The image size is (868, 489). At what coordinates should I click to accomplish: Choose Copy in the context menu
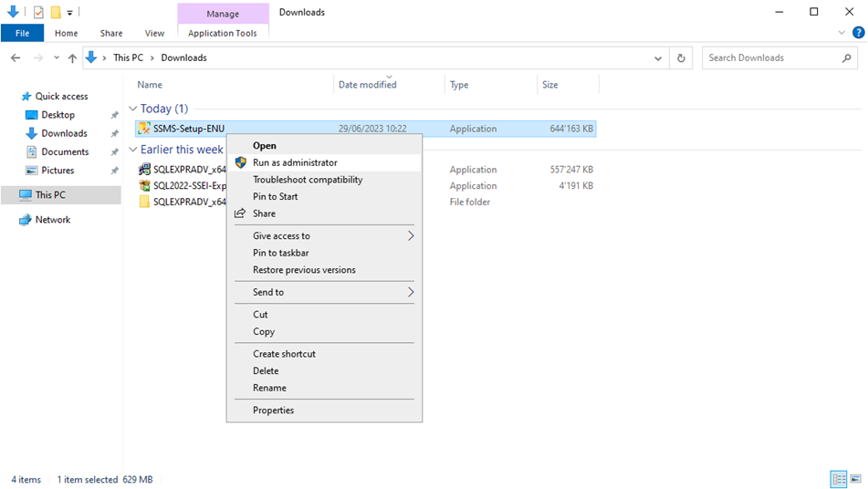pyautogui.click(x=324, y=331)
